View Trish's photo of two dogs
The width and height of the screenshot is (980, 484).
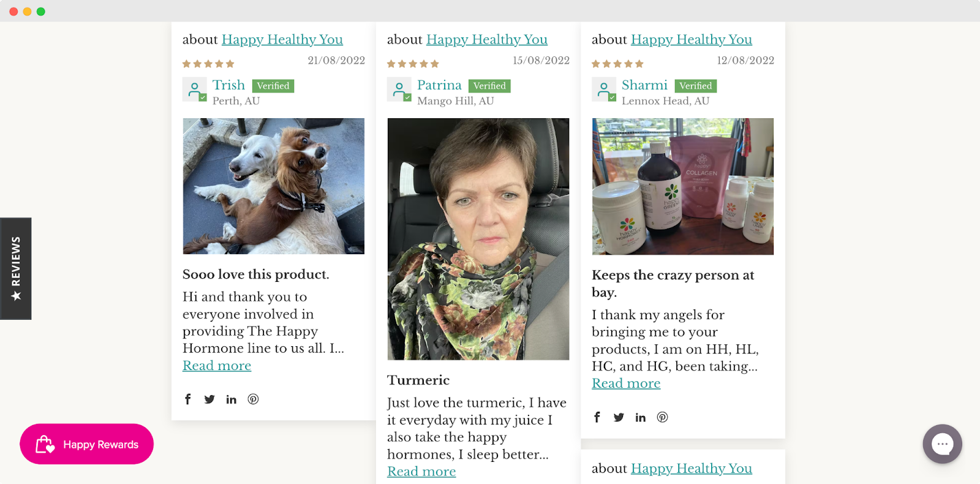click(274, 186)
